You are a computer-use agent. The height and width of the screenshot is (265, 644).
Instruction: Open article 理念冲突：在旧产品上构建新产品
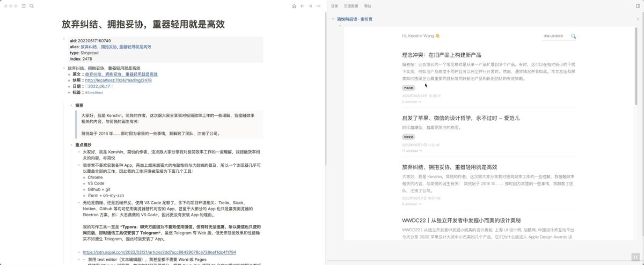pyautogui.click(x=442, y=55)
